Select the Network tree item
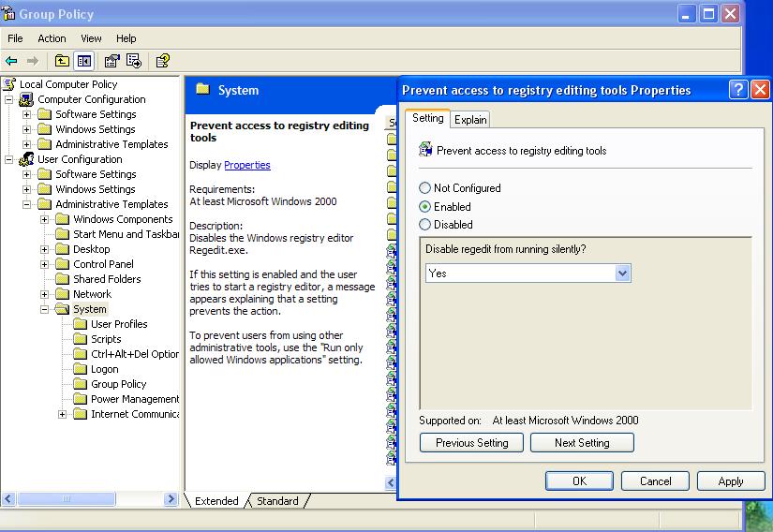773x532 pixels. (93, 295)
